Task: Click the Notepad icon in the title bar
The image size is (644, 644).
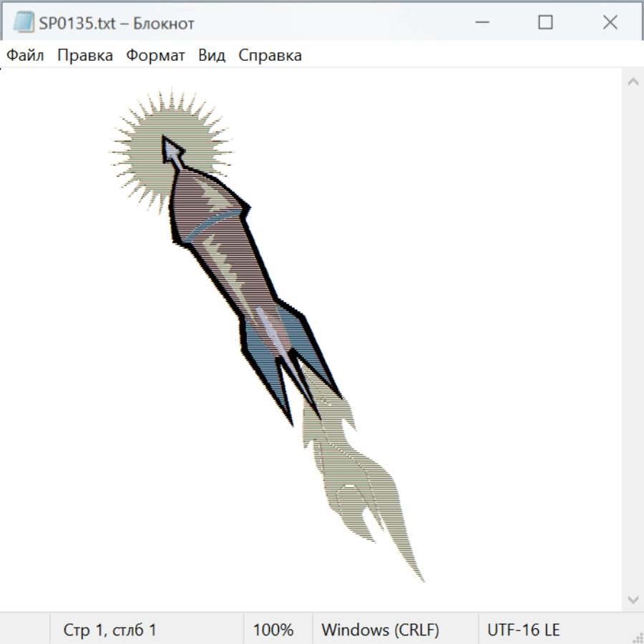Action: point(24,23)
